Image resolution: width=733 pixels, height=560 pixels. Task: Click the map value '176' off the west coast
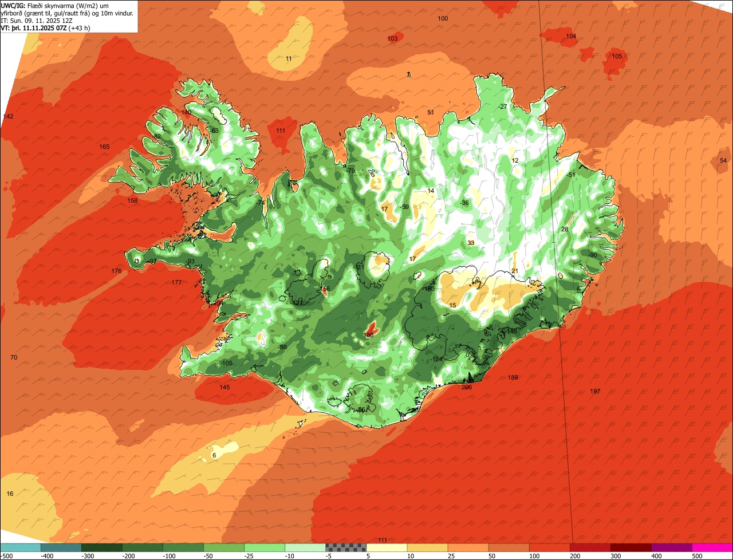[x=116, y=271]
